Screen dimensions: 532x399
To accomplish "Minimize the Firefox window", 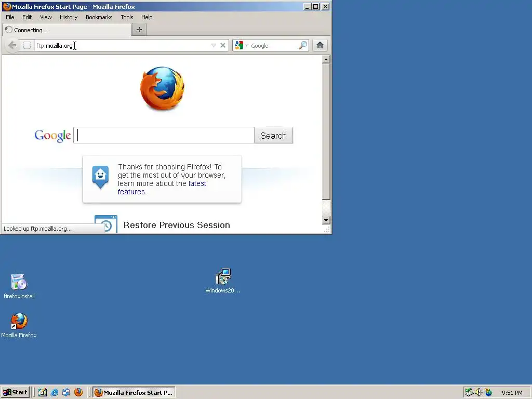I will 307,6.
